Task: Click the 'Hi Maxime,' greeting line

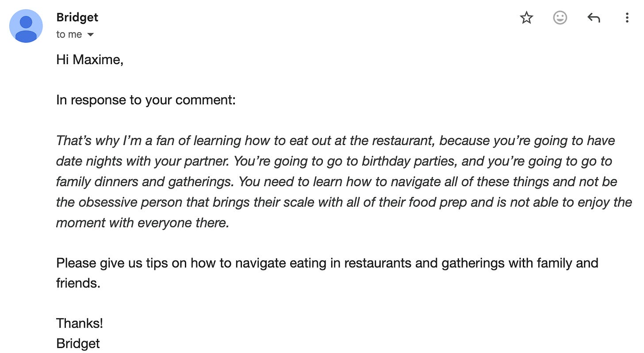Action: [90, 59]
